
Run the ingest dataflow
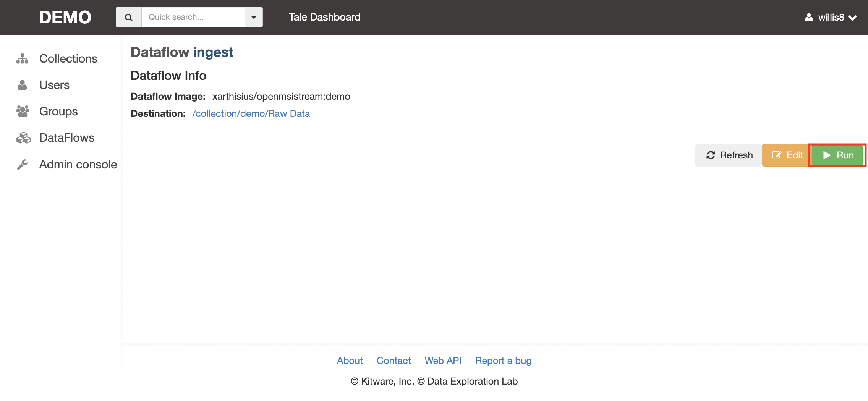pos(837,155)
